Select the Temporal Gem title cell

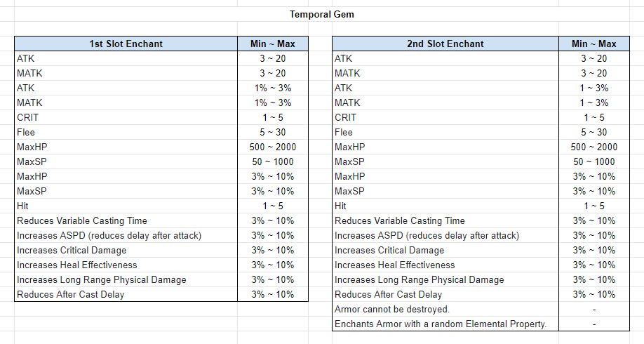[x=321, y=14]
